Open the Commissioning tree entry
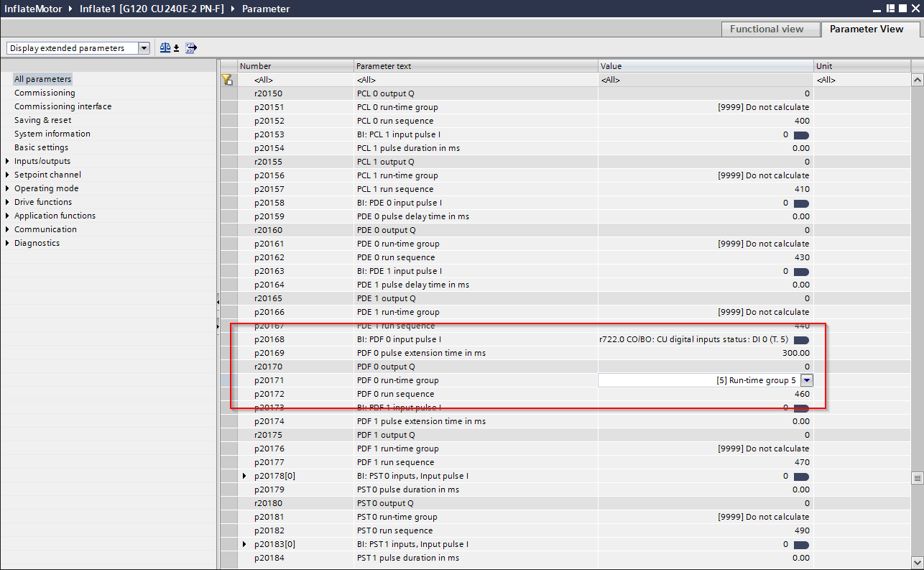The image size is (924, 570). tap(45, 93)
